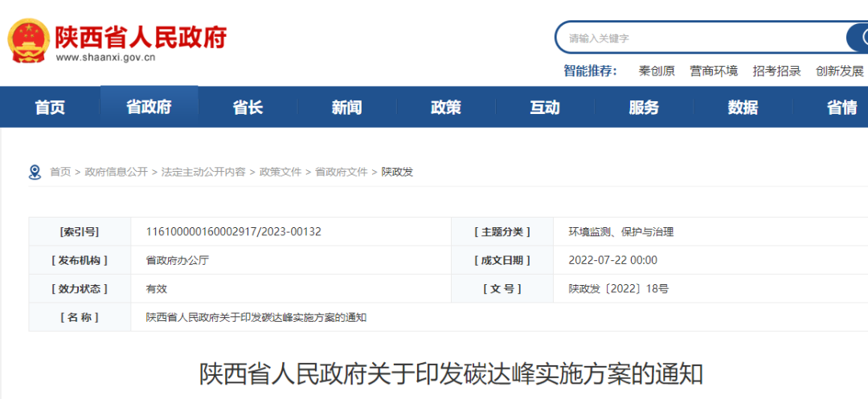
Task: Click the national emblem logo icon
Action: coord(28,40)
